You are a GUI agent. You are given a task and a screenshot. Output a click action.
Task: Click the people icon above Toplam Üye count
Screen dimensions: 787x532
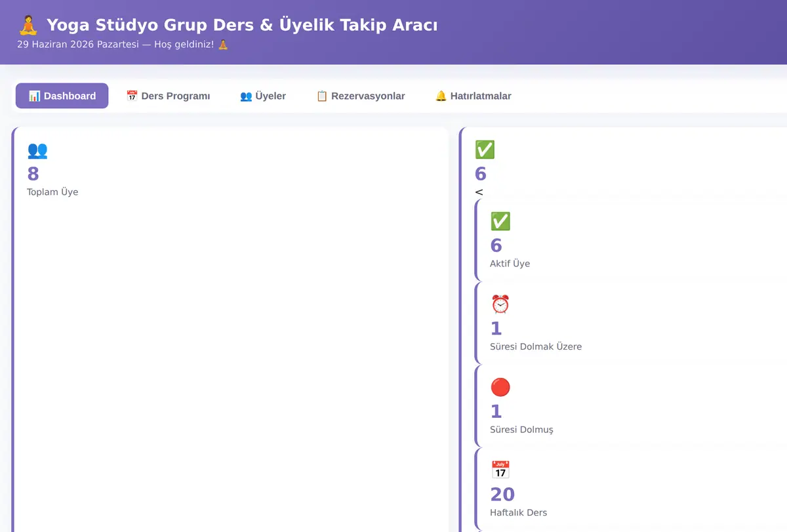coord(37,150)
